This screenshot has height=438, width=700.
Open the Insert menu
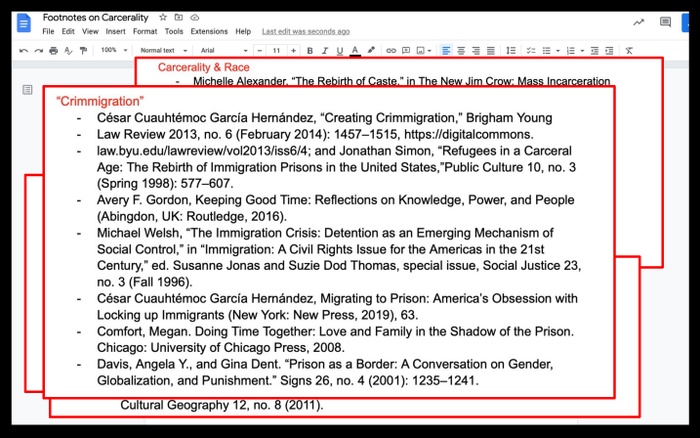[115, 31]
